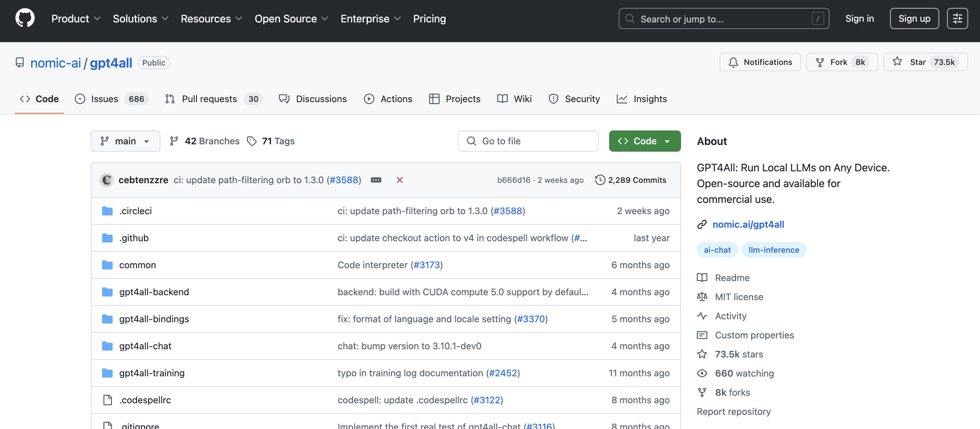The width and height of the screenshot is (980, 429).
Task: Click the MIT license scale icon
Action: click(702, 297)
